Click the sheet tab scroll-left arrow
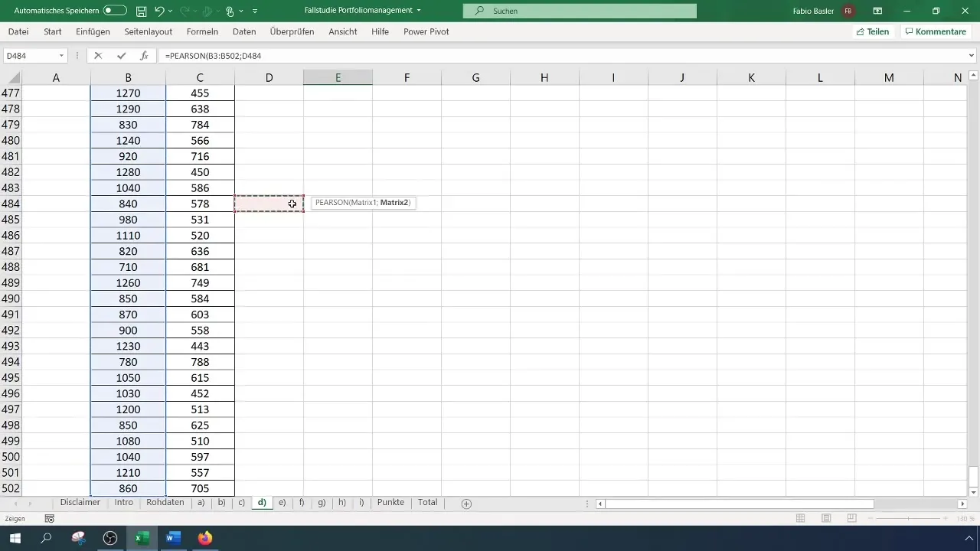This screenshot has width=980, height=551. (15, 504)
